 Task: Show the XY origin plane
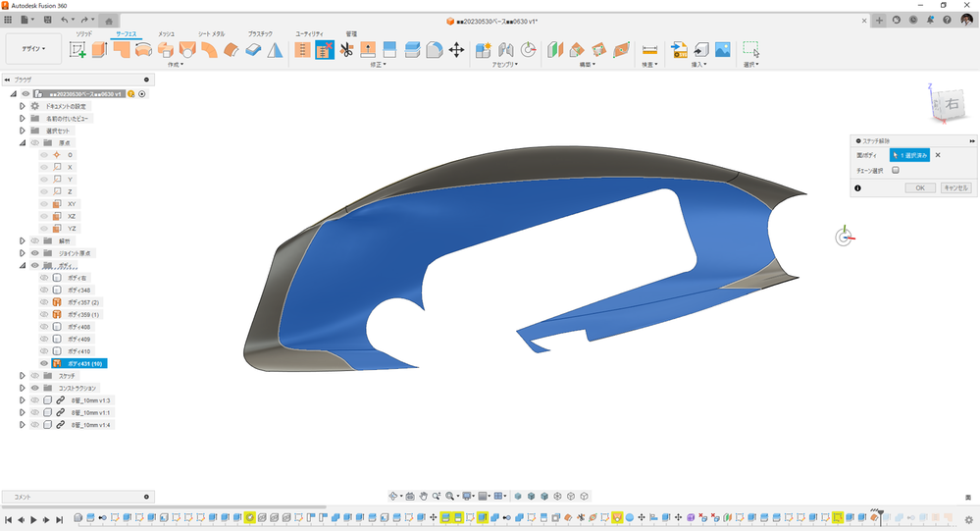click(44, 204)
